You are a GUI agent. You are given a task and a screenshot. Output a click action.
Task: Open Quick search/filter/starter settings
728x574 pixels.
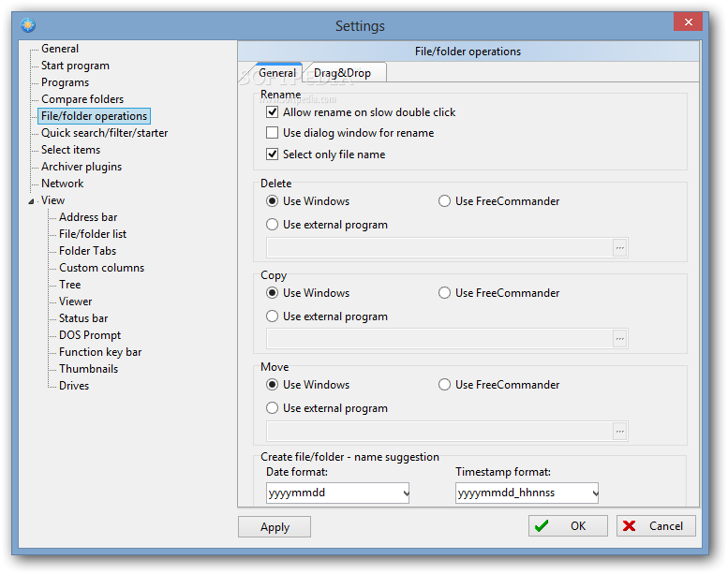pos(104,133)
